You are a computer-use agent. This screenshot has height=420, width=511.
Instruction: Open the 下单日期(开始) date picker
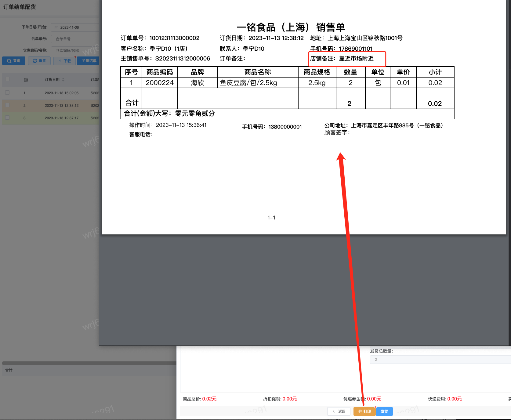[76, 27]
